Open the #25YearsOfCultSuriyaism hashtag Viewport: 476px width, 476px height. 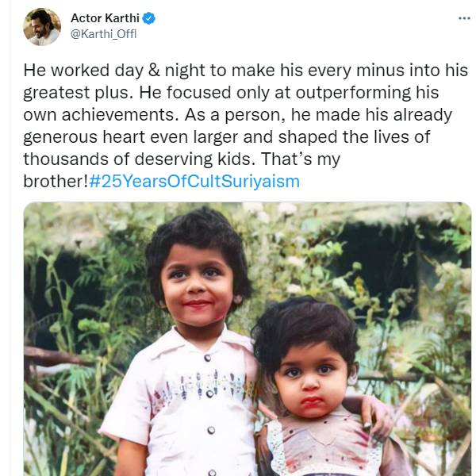[x=195, y=181]
